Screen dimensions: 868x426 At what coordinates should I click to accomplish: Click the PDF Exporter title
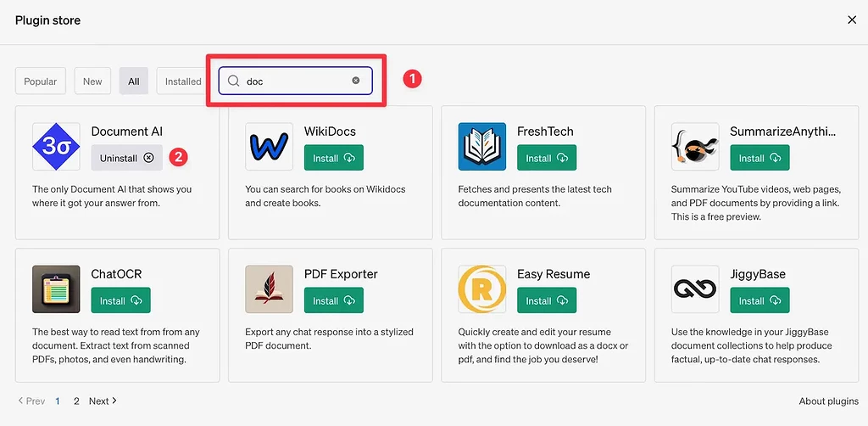click(x=341, y=274)
